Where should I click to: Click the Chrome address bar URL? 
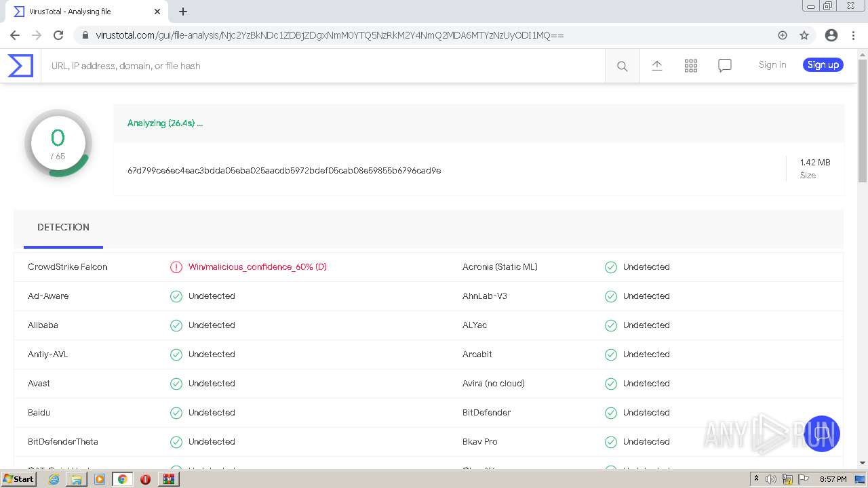point(330,35)
